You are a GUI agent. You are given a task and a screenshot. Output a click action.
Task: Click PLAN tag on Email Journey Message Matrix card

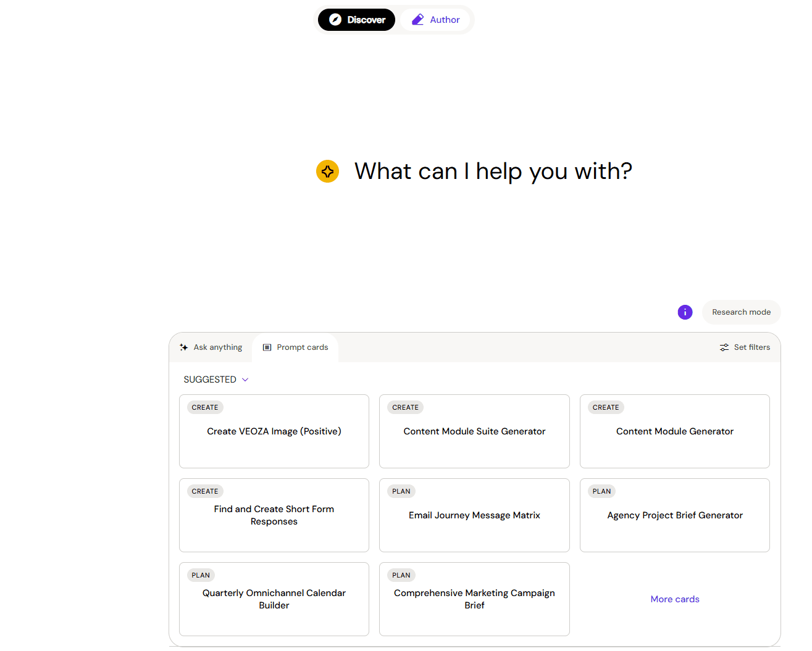click(401, 491)
